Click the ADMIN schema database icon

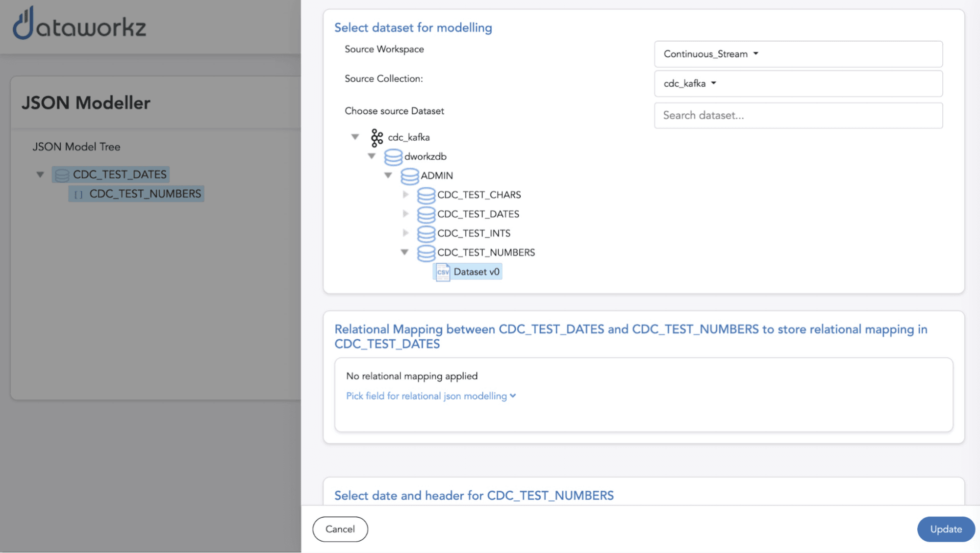[x=409, y=176]
